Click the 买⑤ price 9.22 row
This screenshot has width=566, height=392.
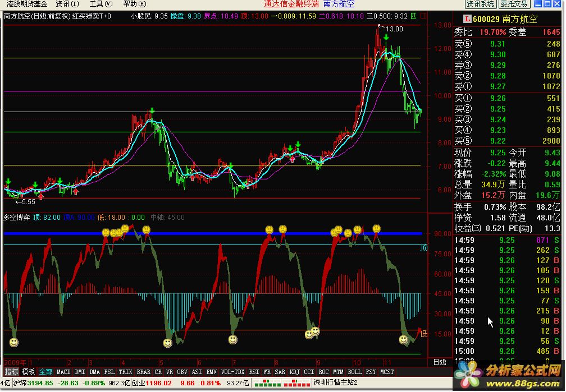click(x=507, y=141)
